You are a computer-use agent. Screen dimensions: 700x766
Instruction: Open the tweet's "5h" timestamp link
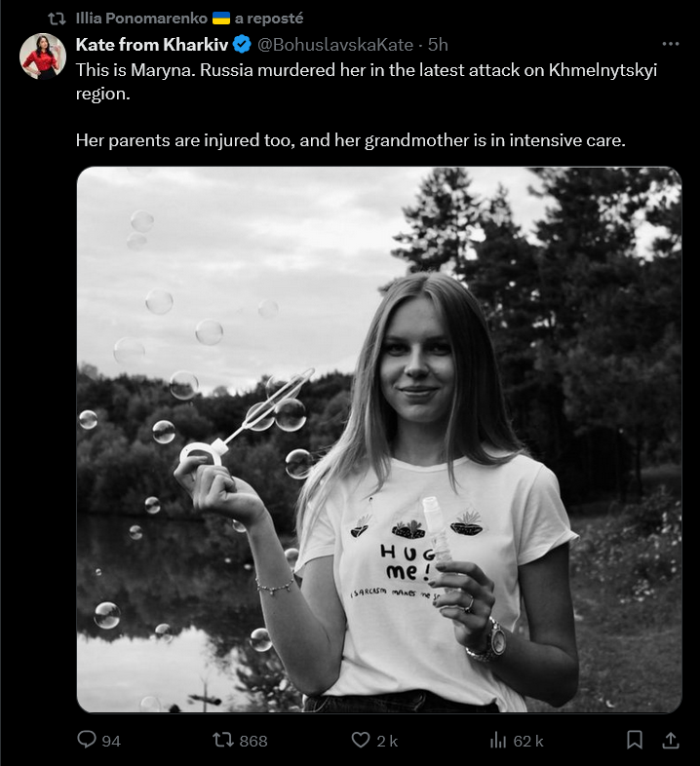coord(438,44)
